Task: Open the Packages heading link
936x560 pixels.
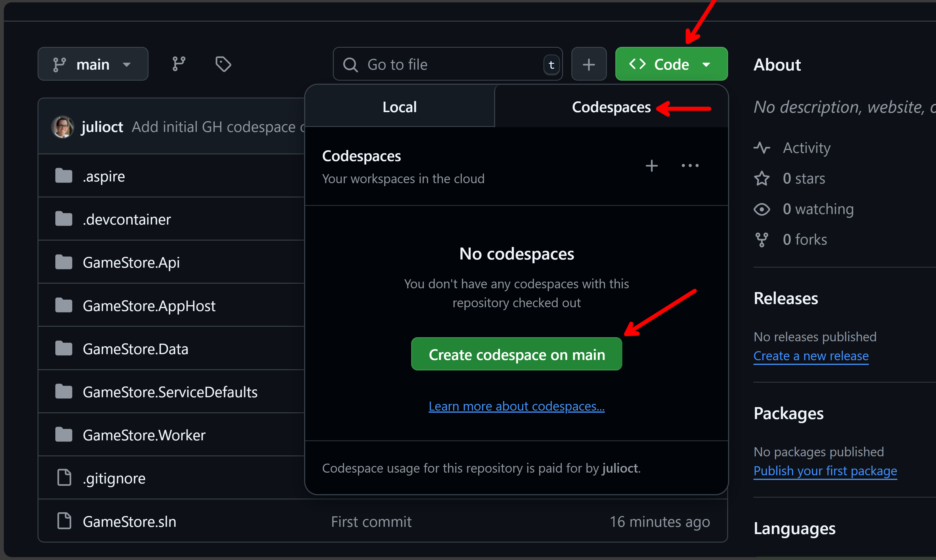Action: pos(788,414)
